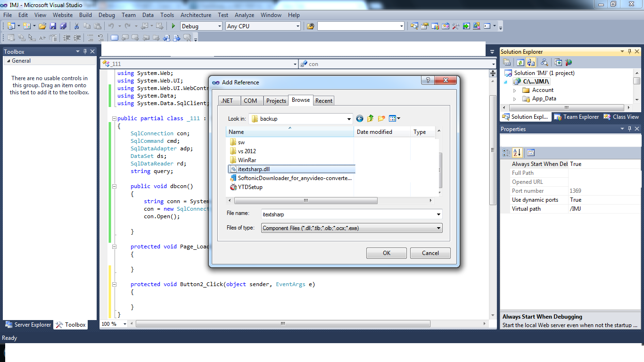The image size is (644, 362).
Task: Cancel the Add Reference dialog
Action: click(430, 253)
